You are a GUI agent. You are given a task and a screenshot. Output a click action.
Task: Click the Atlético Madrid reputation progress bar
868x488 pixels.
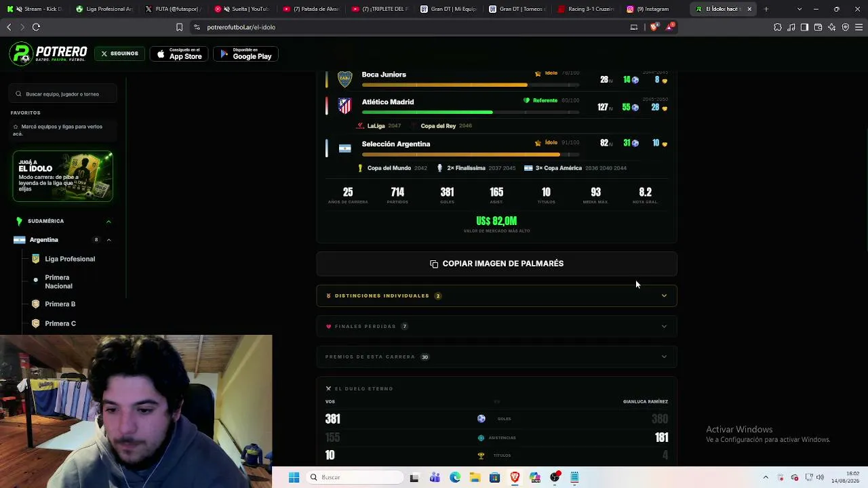coord(471,112)
